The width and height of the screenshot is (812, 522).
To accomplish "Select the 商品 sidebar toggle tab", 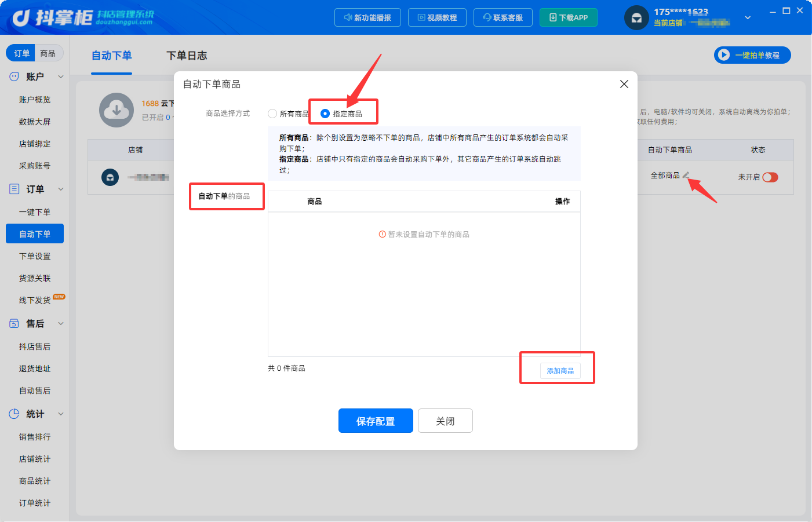I will pos(48,53).
